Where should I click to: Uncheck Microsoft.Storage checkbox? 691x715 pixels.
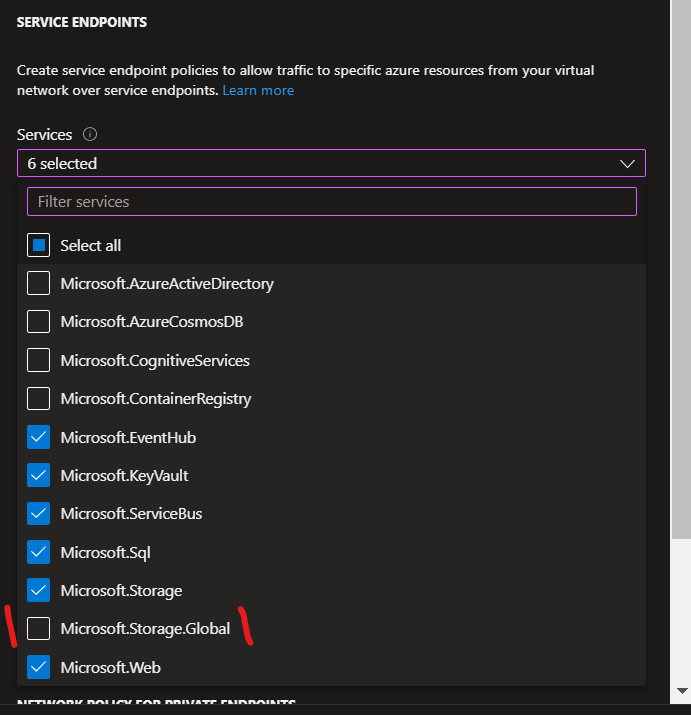tap(38, 591)
